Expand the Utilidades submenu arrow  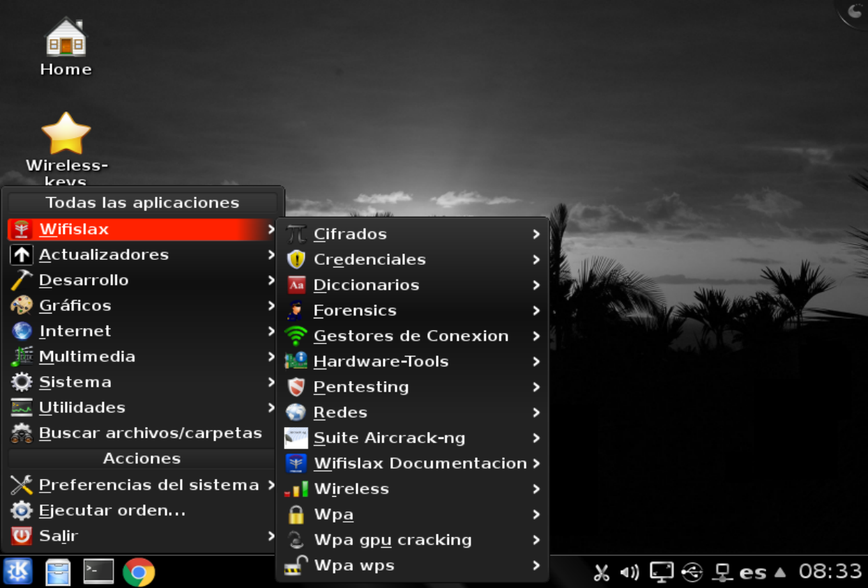271,408
